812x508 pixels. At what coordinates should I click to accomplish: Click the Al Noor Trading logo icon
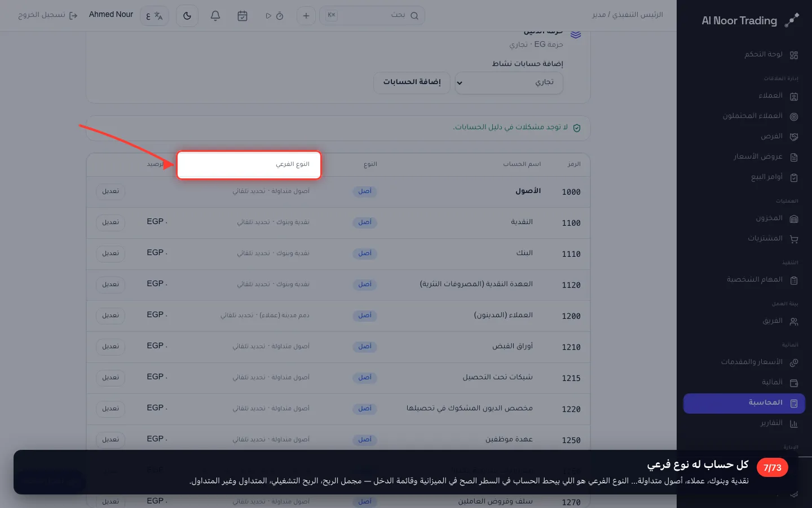(x=792, y=20)
